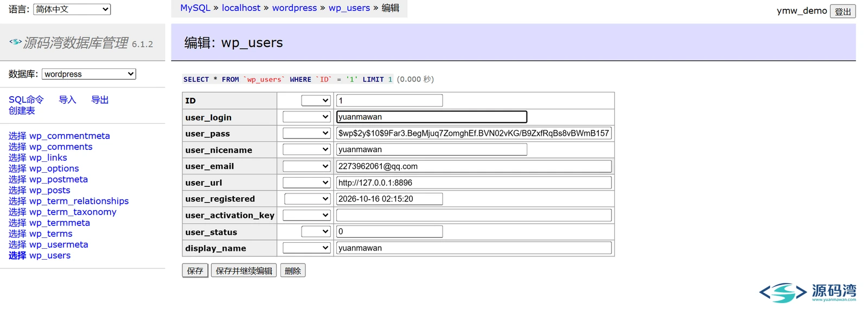Open wp_links table link
868x314 pixels.
48,158
